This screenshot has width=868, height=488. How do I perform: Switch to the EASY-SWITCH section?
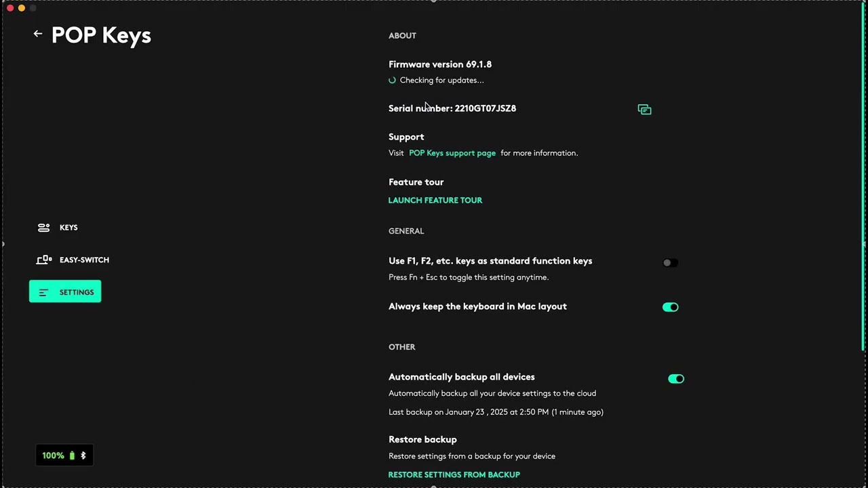(84, 260)
